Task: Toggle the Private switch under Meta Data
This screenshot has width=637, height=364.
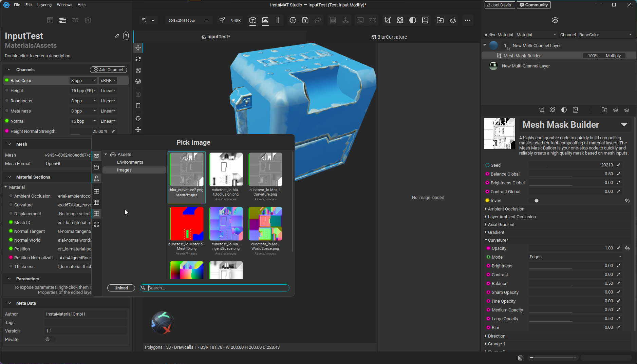Action: tap(50, 339)
